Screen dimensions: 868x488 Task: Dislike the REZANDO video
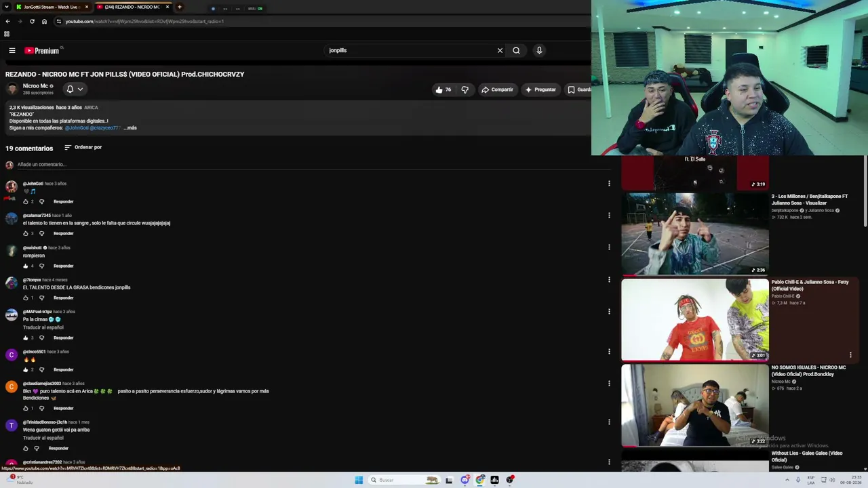(465, 89)
